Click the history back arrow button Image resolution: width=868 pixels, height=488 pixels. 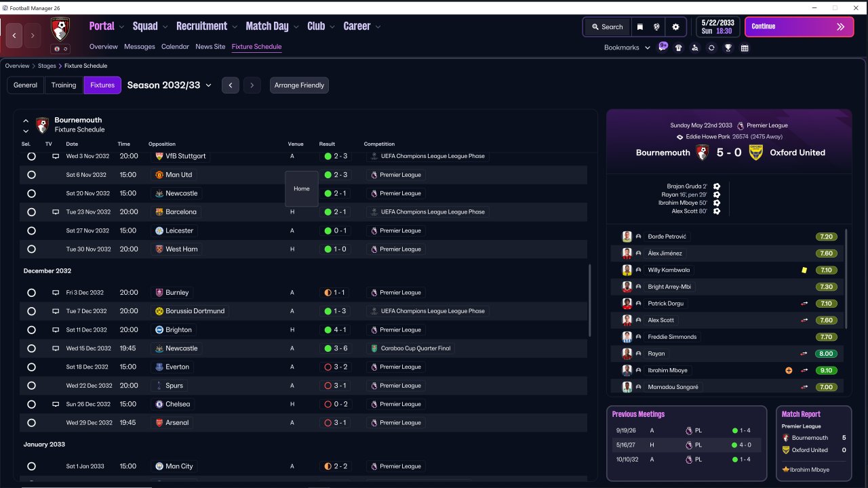[14, 35]
